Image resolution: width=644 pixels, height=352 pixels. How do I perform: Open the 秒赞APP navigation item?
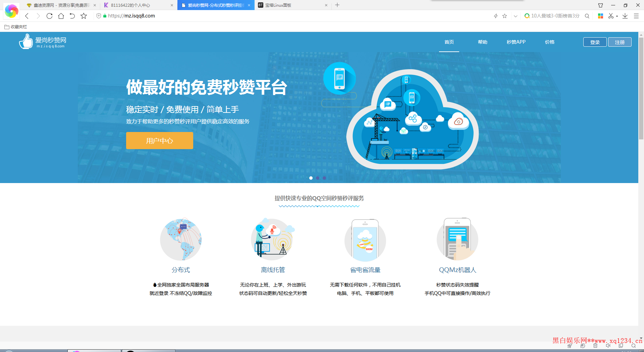coord(516,42)
